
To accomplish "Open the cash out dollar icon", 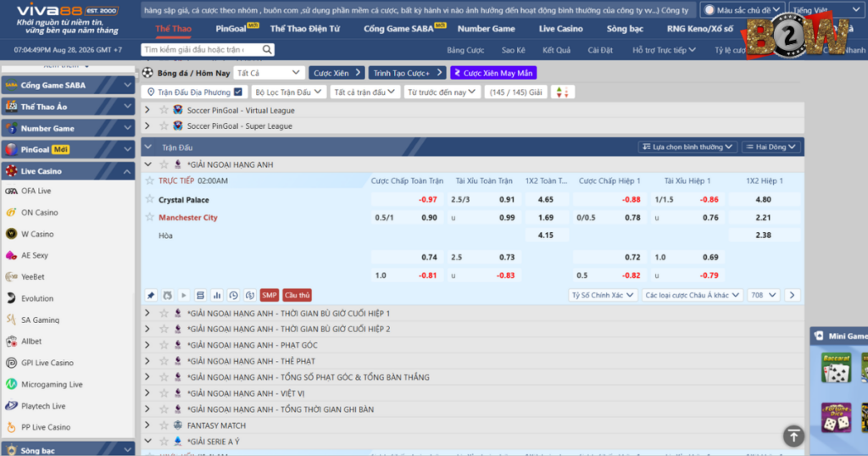I will [x=250, y=296].
